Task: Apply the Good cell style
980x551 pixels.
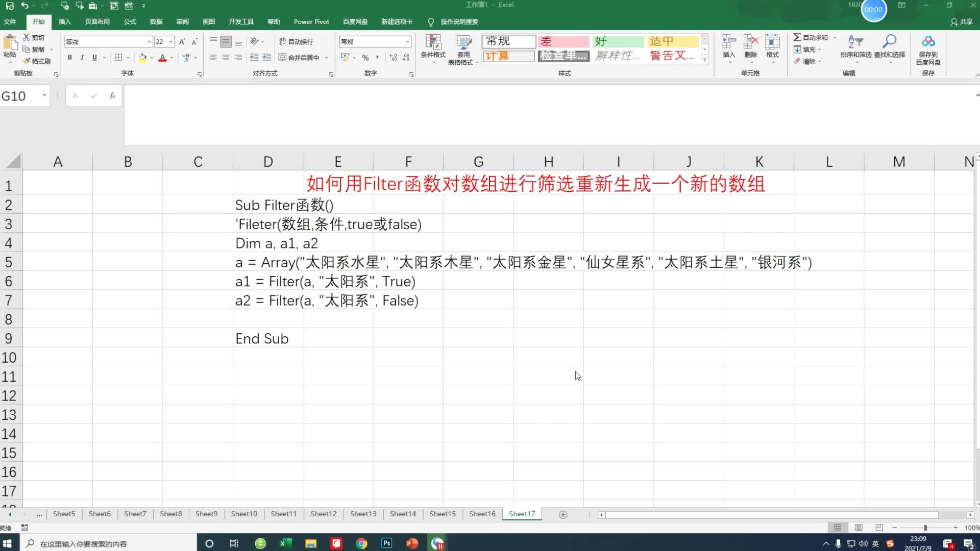Action: click(618, 41)
